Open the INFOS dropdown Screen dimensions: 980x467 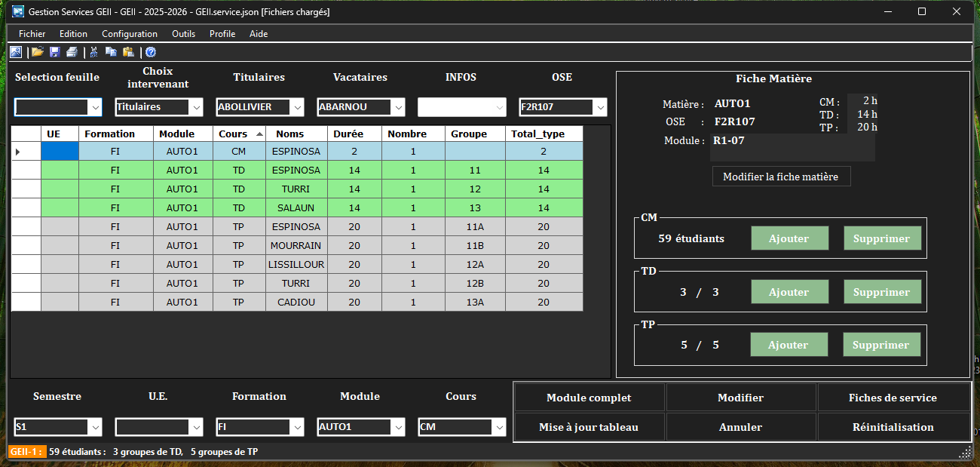tap(500, 107)
